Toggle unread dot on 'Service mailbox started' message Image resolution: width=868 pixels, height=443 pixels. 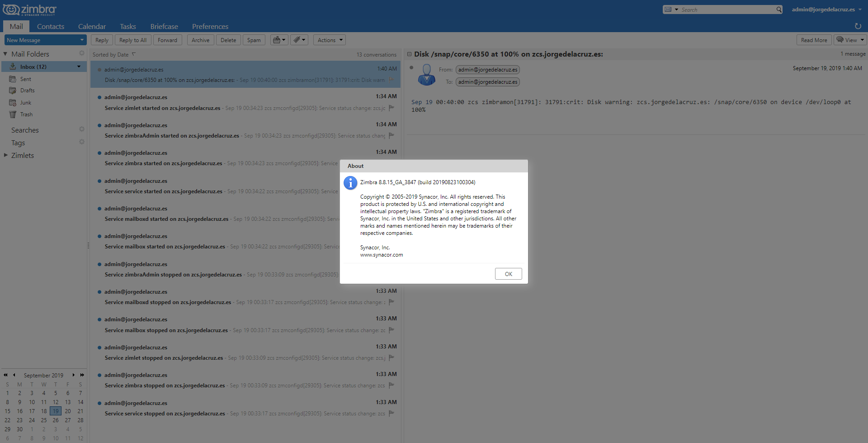click(99, 236)
